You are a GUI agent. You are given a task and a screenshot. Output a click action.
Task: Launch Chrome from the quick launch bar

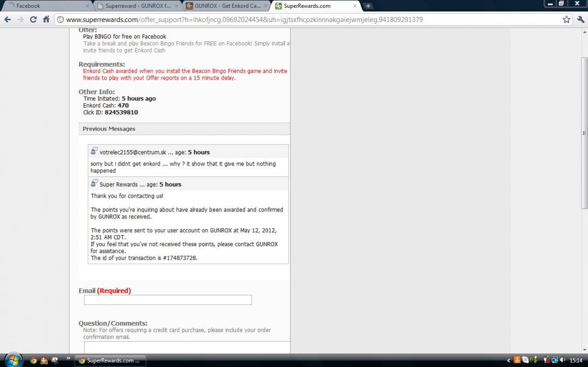(33, 361)
